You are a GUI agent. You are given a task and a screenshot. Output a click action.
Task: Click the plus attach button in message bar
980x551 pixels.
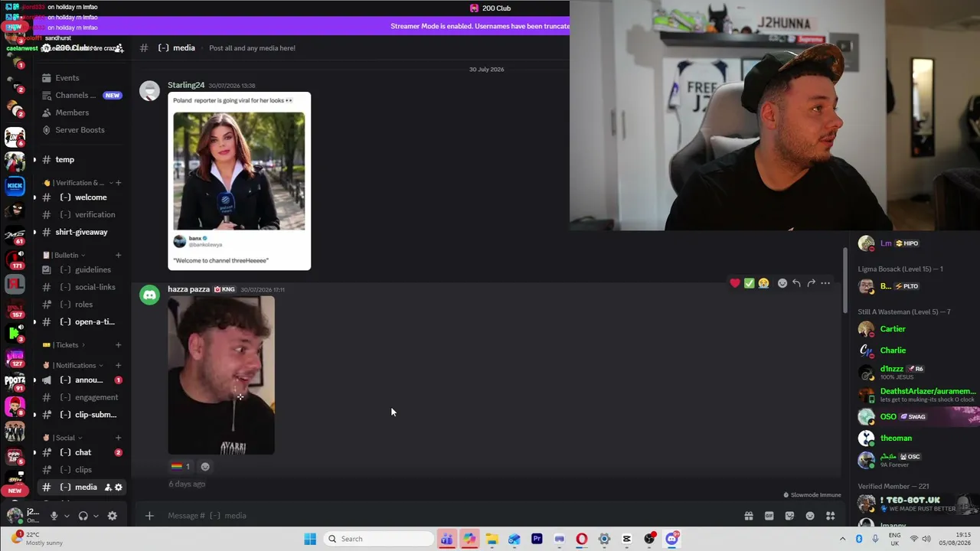[x=149, y=516]
